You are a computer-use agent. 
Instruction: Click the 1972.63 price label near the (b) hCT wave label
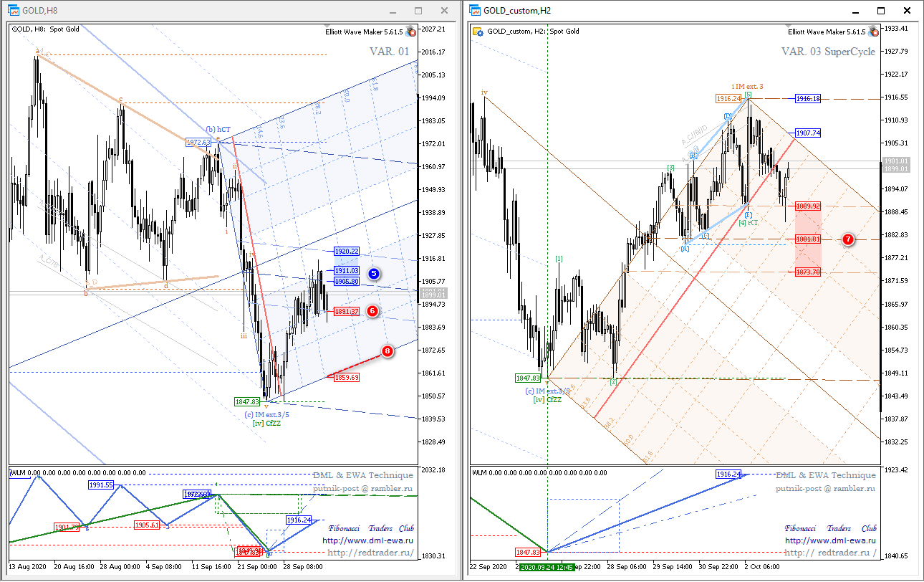[x=198, y=142]
